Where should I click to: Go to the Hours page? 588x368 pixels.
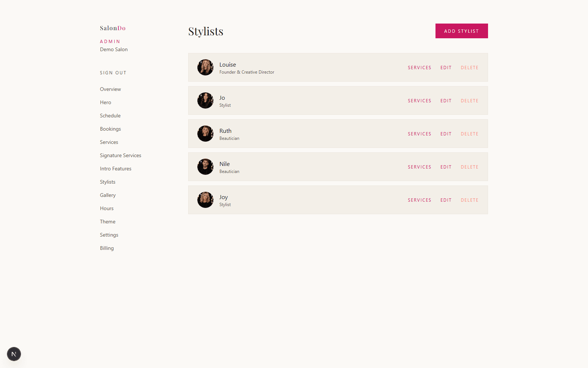tap(107, 208)
